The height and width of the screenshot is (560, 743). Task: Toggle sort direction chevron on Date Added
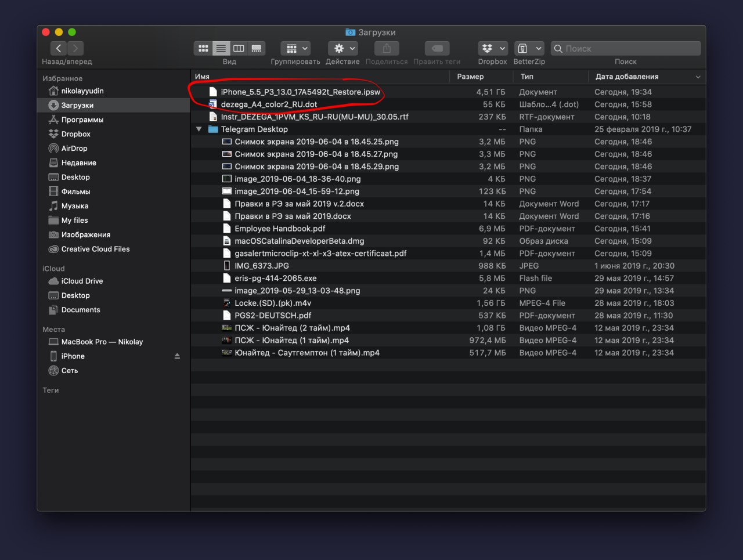point(698,77)
